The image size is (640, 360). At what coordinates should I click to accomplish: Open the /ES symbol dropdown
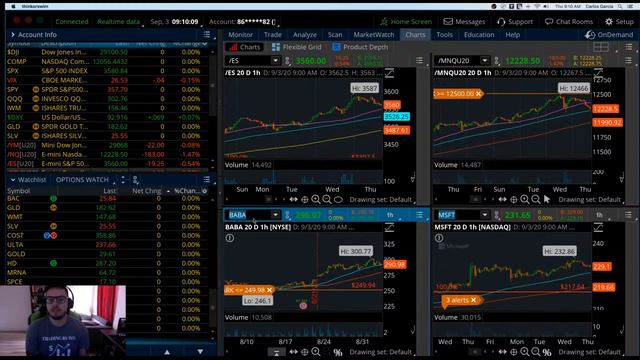tap(276, 60)
